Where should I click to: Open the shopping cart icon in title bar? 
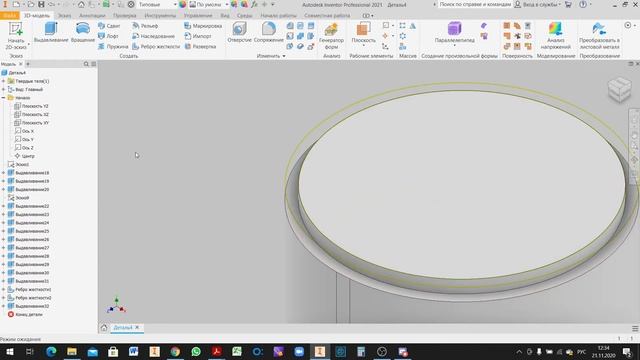pyautogui.click(x=568, y=4)
